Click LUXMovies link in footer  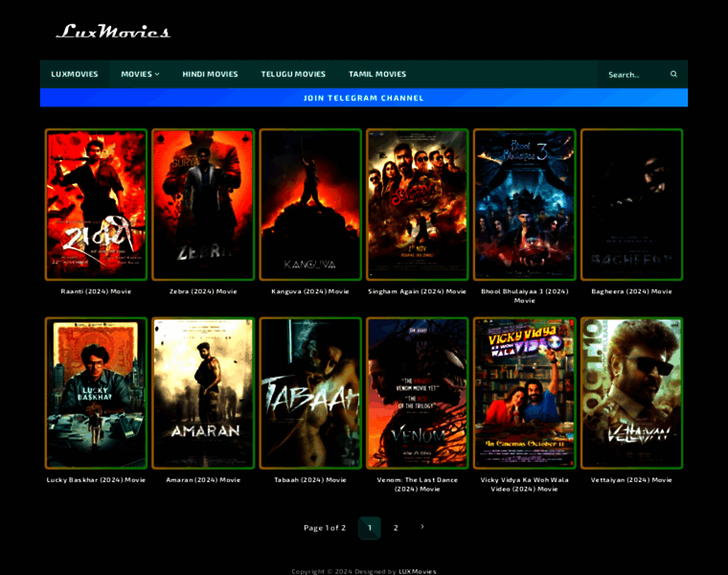point(418,571)
